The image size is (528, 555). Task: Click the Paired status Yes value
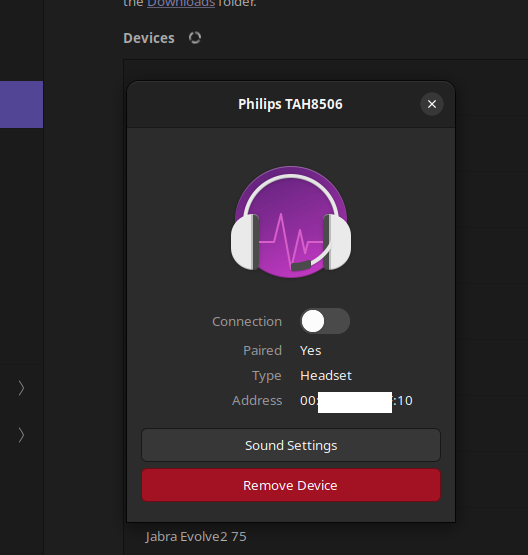pos(310,351)
